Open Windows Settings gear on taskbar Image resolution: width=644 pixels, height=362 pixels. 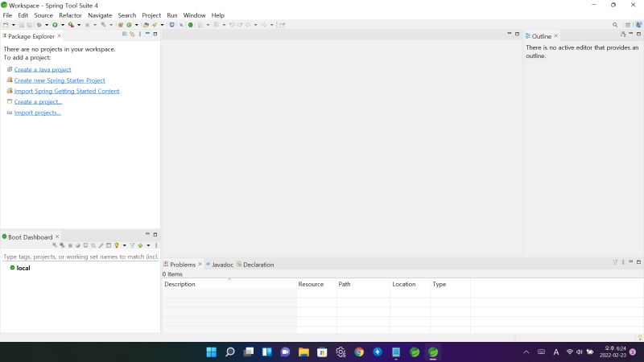point(341,352)
